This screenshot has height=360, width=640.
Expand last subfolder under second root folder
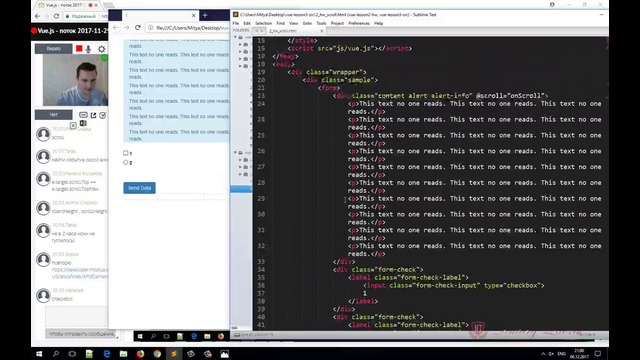pos(240,174)
